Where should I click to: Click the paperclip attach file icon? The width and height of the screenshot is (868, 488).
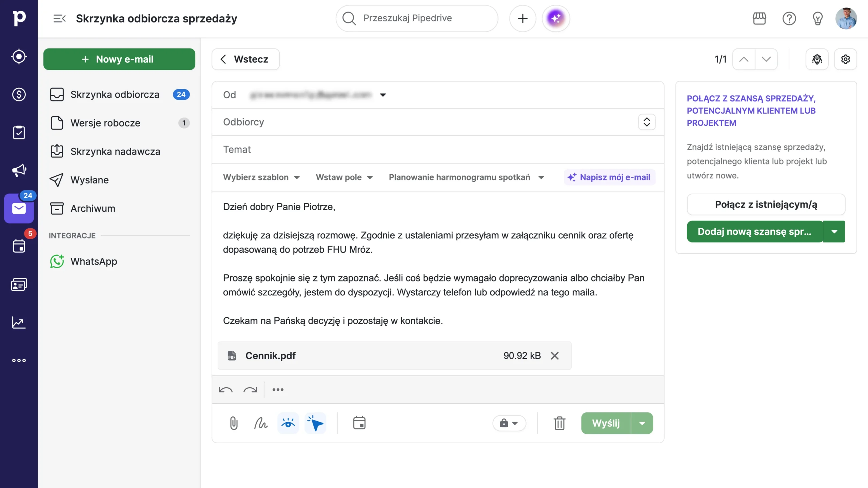234,423
